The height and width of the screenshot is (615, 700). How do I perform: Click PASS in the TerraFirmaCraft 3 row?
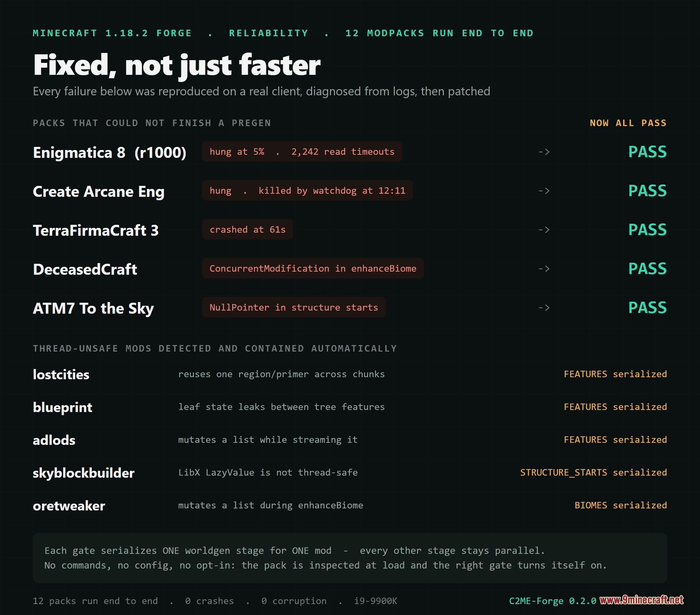point(648,230)
